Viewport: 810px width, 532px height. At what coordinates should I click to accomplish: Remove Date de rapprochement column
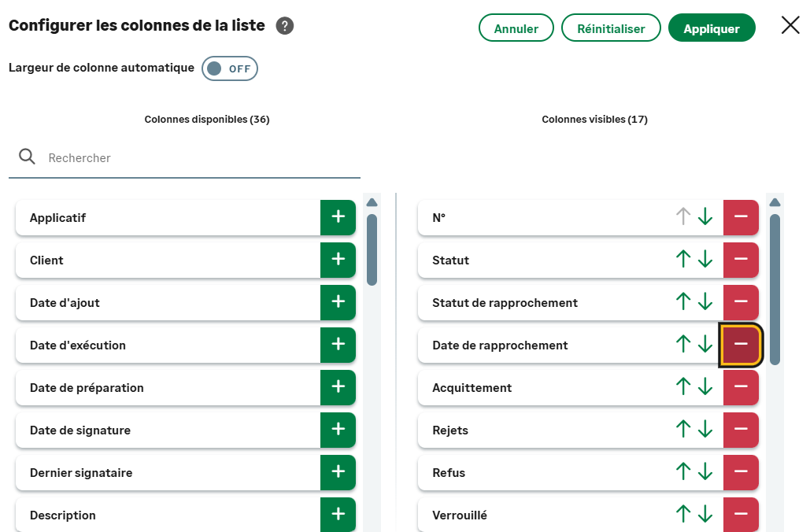pos(741,345)
